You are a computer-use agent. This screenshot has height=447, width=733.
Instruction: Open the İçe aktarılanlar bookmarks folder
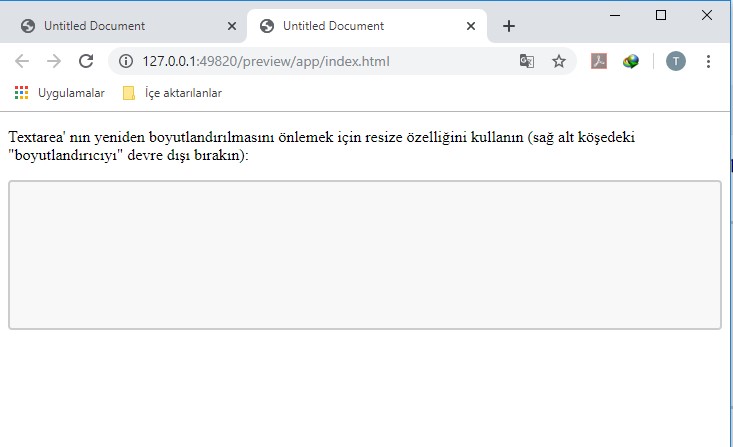[x=172, y=93]
